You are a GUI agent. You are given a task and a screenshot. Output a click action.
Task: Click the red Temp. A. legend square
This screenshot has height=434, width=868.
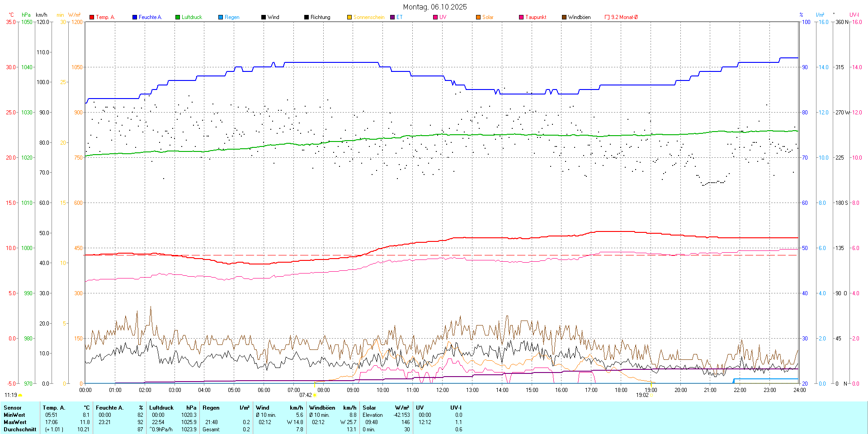coord(92,17)
